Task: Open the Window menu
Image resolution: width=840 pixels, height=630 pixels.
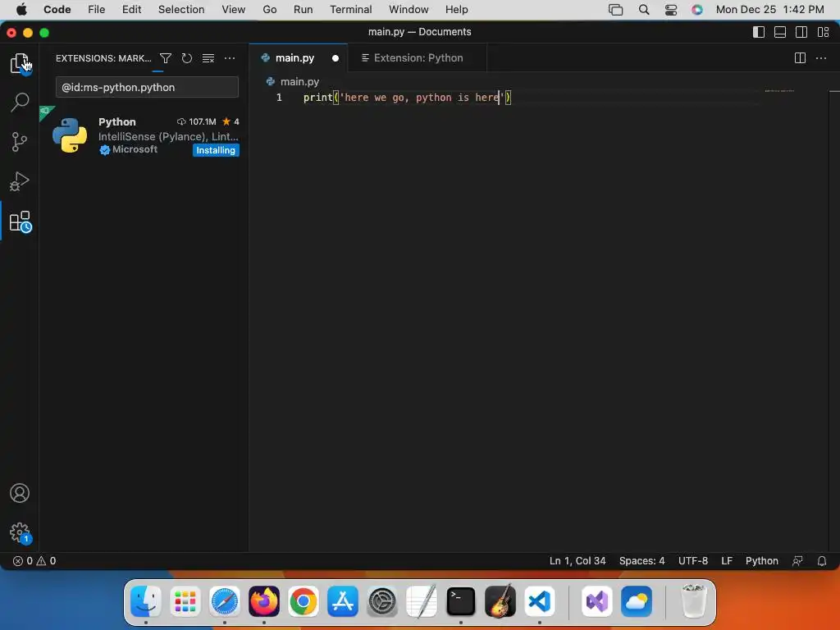Action: (x=409, y=10)
